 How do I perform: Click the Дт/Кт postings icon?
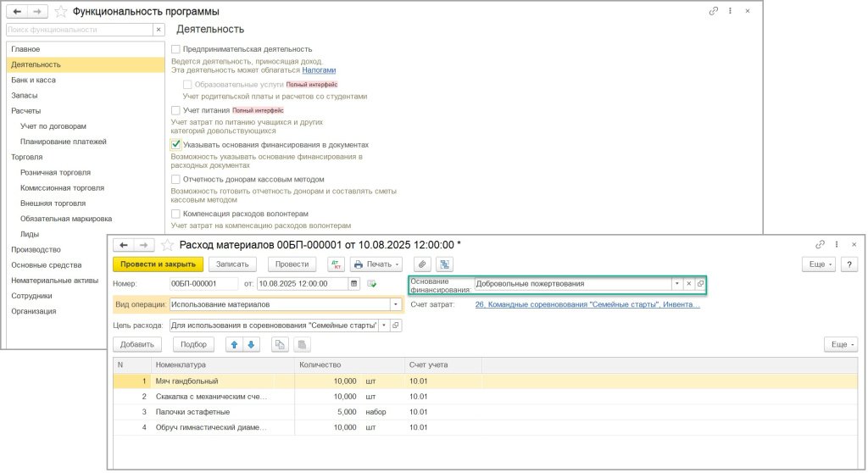335,264
